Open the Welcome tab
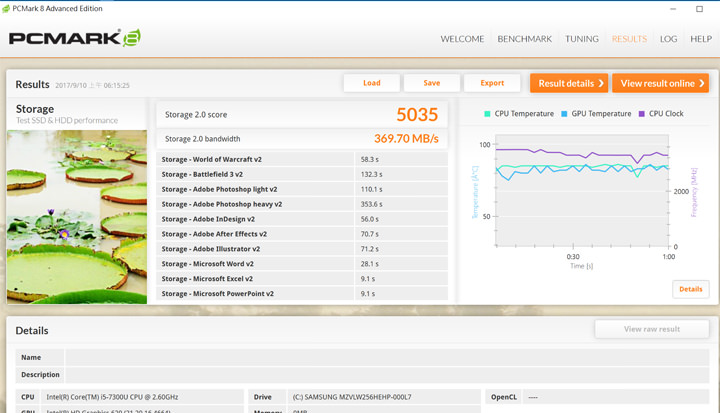Viewport: 720px width, 413px height. click(462, 39)
